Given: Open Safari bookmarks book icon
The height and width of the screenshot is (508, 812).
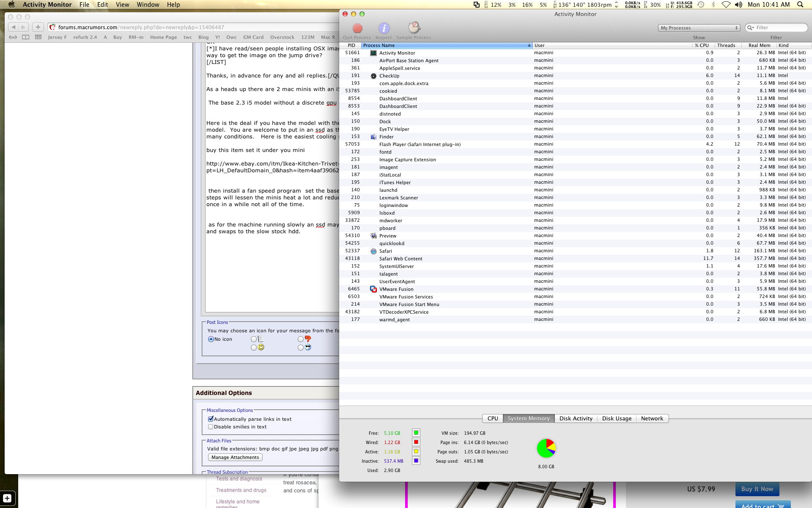Looking at the screenshot, I should [25, 37].
